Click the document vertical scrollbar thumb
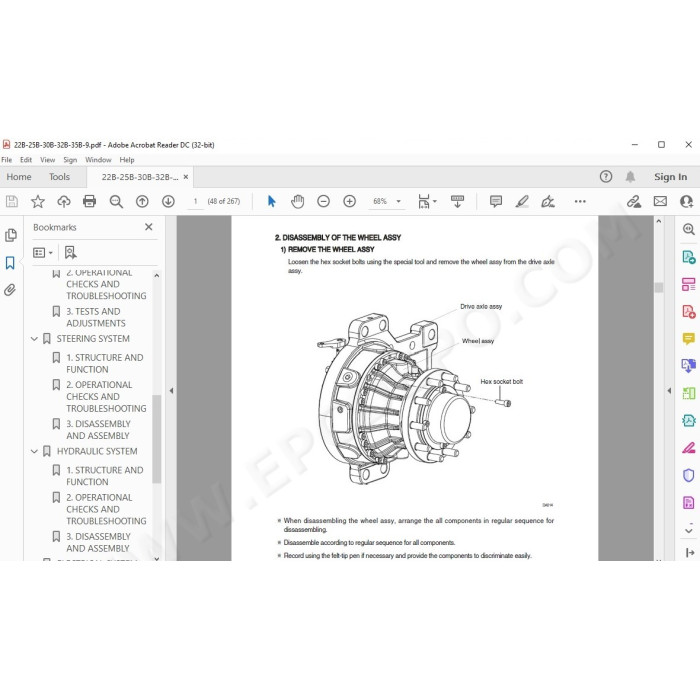700x700 pixels. point(658,287)
